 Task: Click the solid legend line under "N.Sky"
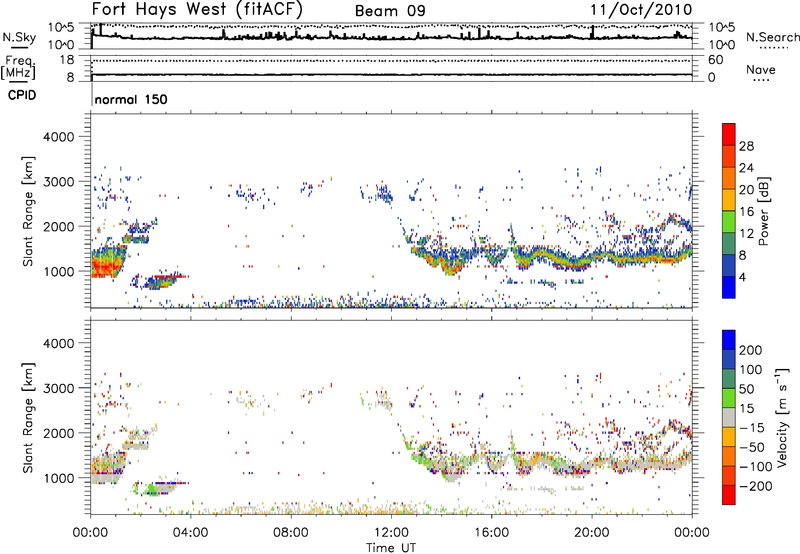click(x=19, y=48)
